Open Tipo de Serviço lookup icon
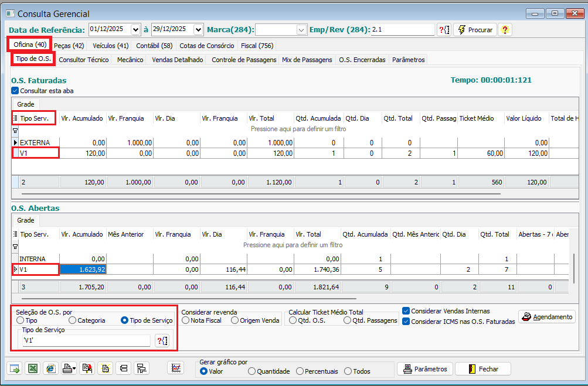 coord(162,340)
